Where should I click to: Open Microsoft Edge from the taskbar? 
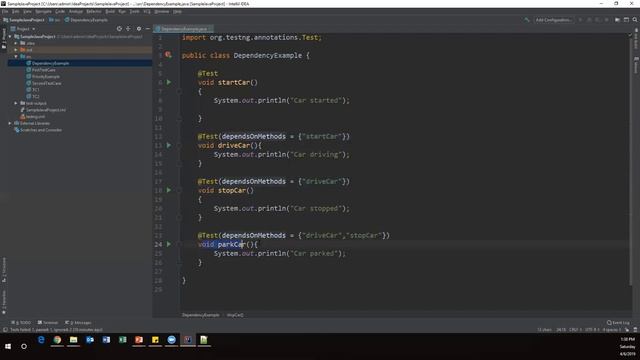[x=41, y=340]
